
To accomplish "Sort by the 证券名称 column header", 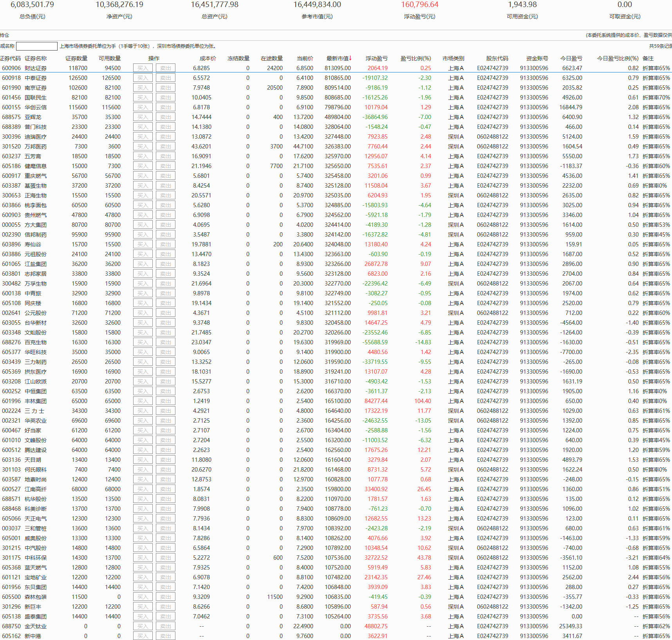I will tap(36, 58).
